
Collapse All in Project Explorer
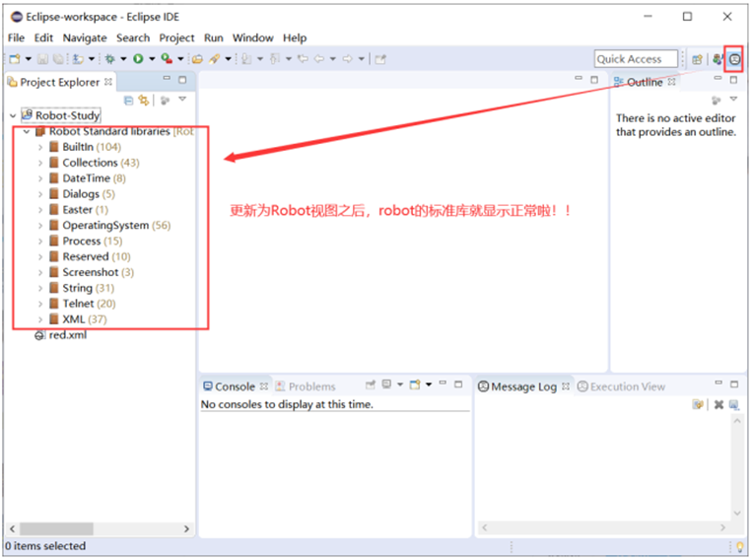click(x=128, y=101)
